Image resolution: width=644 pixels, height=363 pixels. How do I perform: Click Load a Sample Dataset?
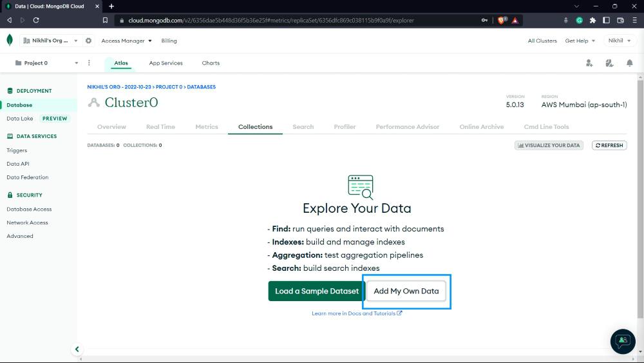click(317, 291)
